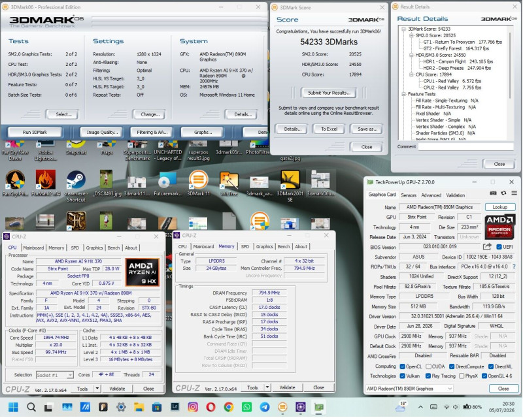This screenshot has height=420, width=523.
Task: Click the Windows Start button
Action: coord(13,407)
